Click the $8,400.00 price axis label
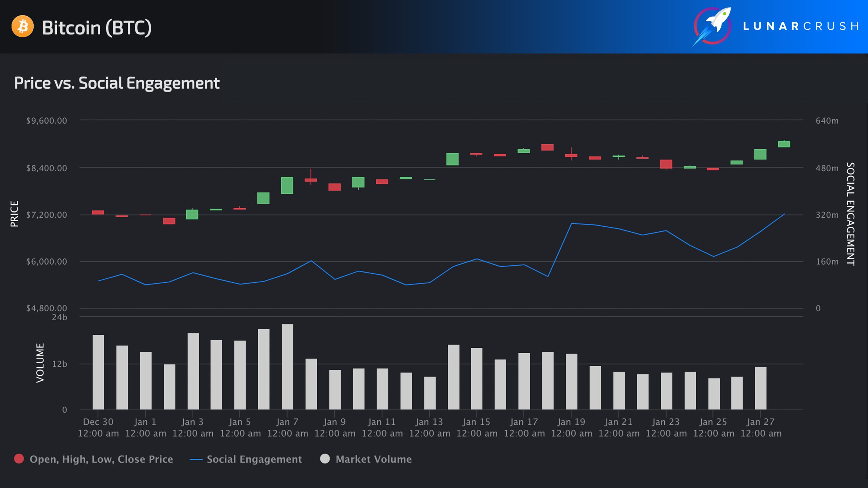868x488 pixels. (x=47, y=168)
